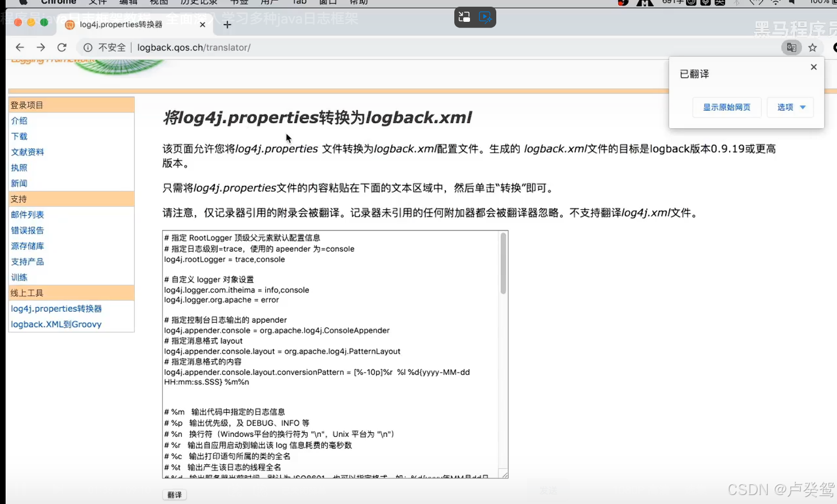Click the text area resize handle

[504, 474]
